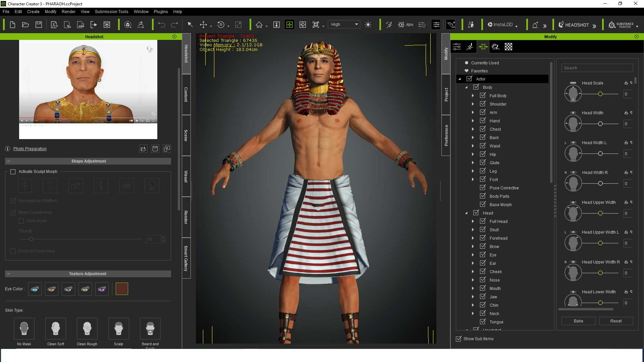
Task: Switch to the Project side tab
Action: tap(446, 95)
